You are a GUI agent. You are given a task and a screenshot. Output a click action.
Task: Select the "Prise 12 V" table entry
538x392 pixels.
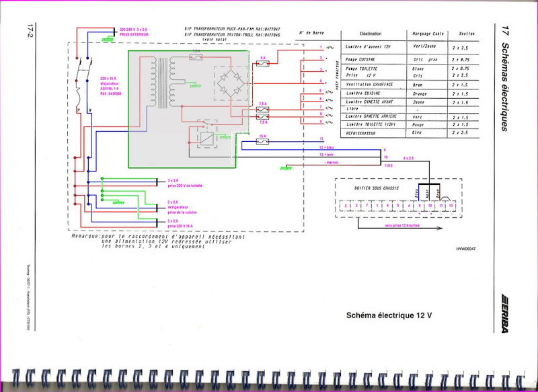coord(361,75)
